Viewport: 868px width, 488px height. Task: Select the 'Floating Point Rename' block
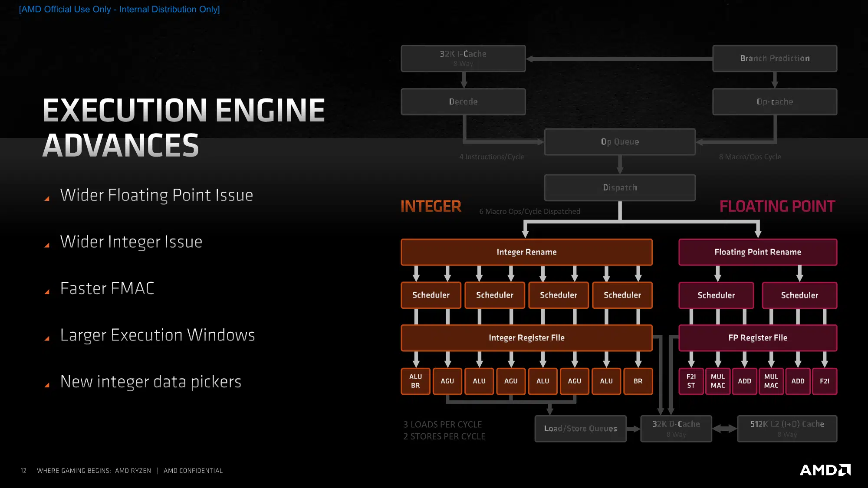758,252
